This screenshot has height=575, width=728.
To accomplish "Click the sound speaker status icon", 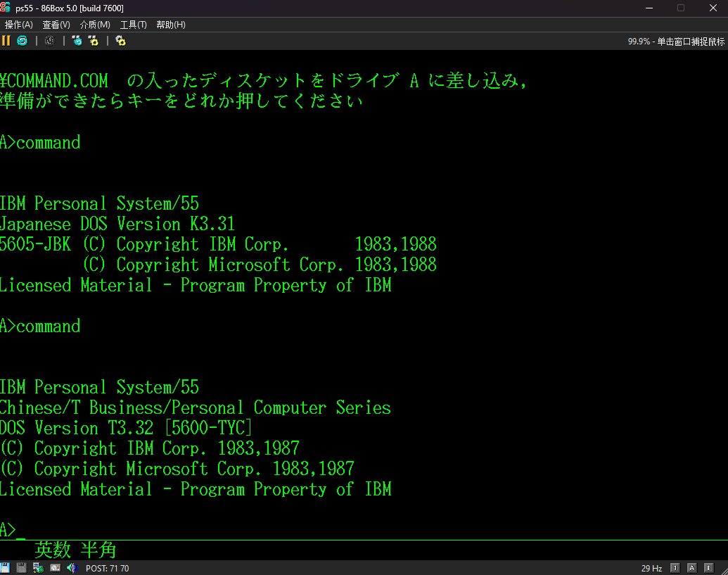I will [x=72, y=568].
